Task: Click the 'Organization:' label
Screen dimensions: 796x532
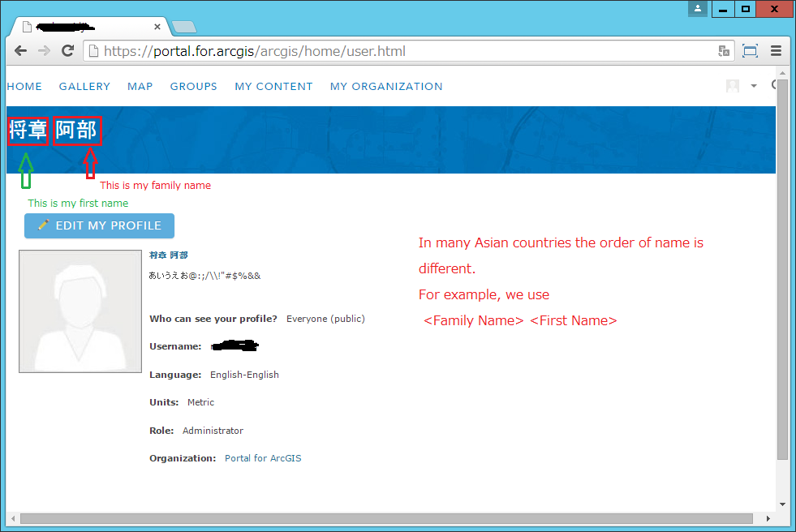Action: tap(183, 458)
